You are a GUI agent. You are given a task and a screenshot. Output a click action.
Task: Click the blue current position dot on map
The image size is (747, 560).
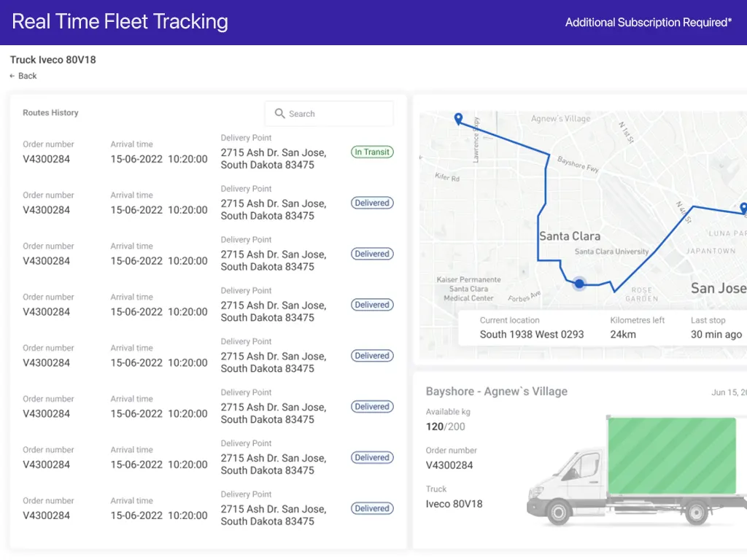579,284
